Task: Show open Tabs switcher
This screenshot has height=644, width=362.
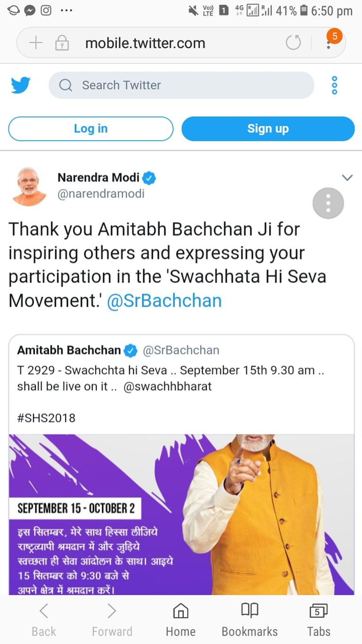Action: [x=319, y=619]
